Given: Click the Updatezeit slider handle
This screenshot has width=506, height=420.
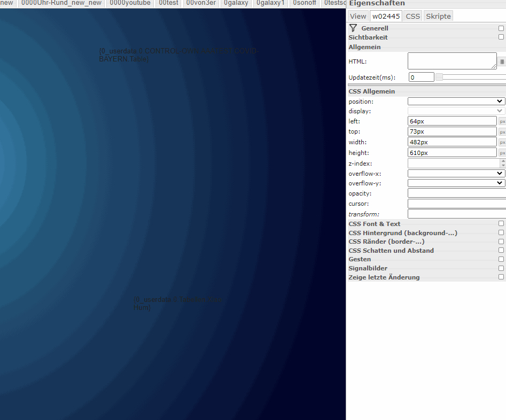Looking at the screenshot, I should [x=439, y=77].
